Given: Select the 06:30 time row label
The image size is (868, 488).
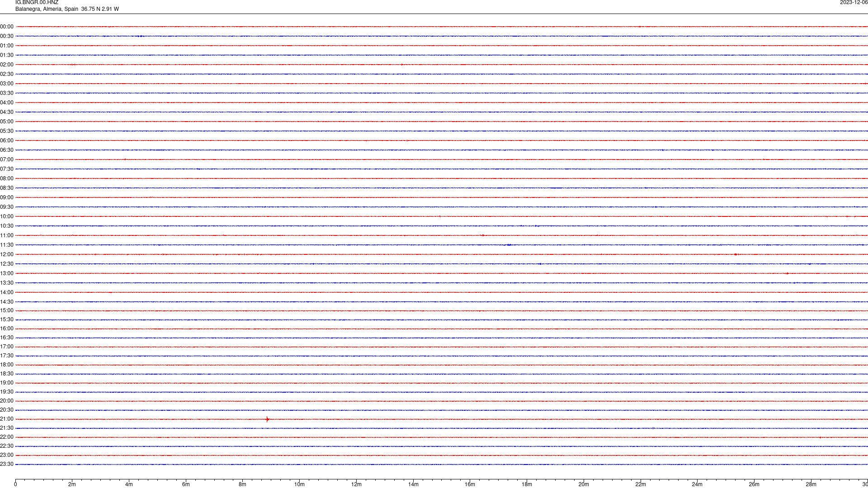Looking at the screenshot, I should click(x=7, y=150).
